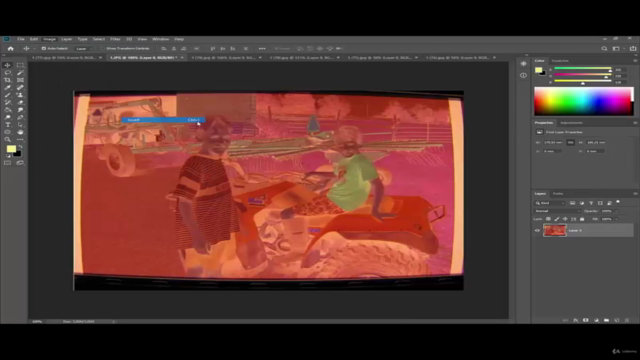This screenshot has height=360, width=640.
Task: Select the Hand tool
Action: coord(20,132)
